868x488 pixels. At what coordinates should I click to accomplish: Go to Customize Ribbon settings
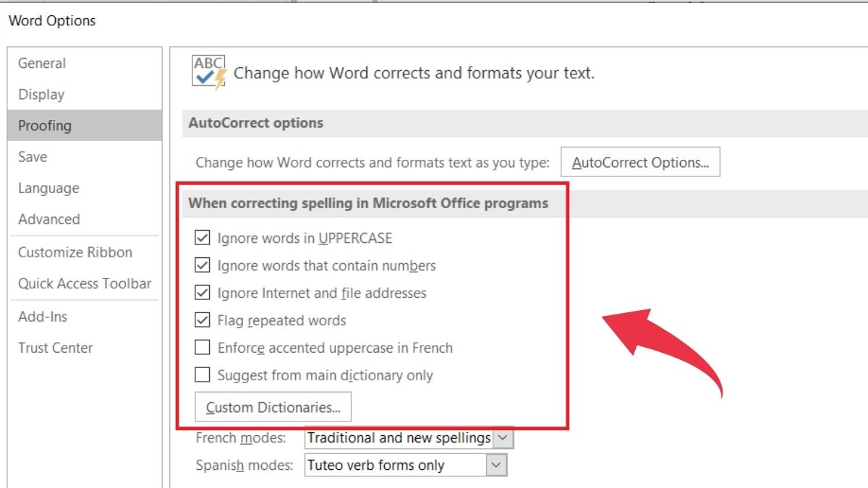click(85, 252)
